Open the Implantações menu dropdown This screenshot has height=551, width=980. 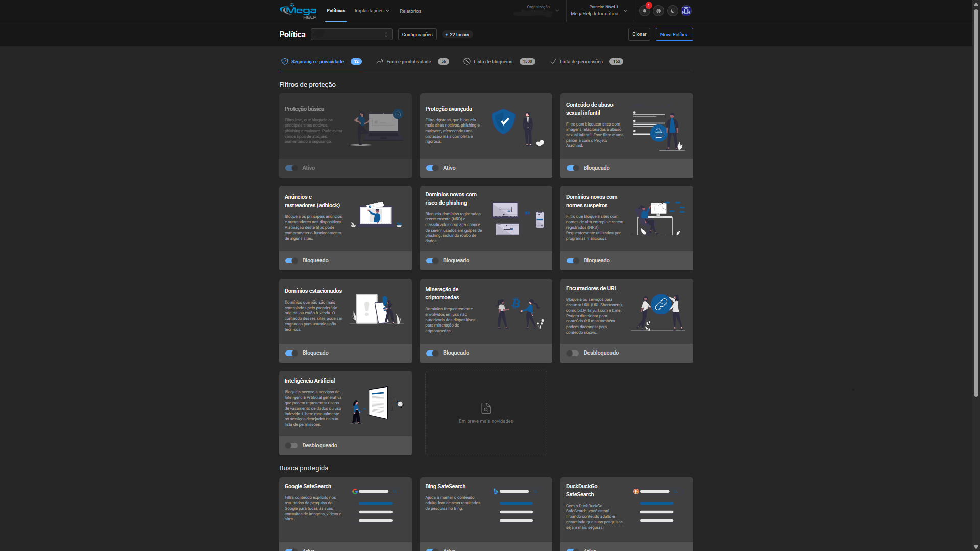pyautogui.click(x=372, y=11)
